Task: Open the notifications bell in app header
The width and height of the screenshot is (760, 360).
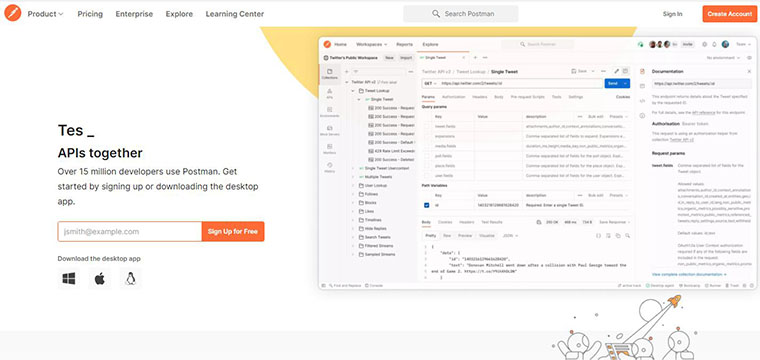Action: coord(714,44)
